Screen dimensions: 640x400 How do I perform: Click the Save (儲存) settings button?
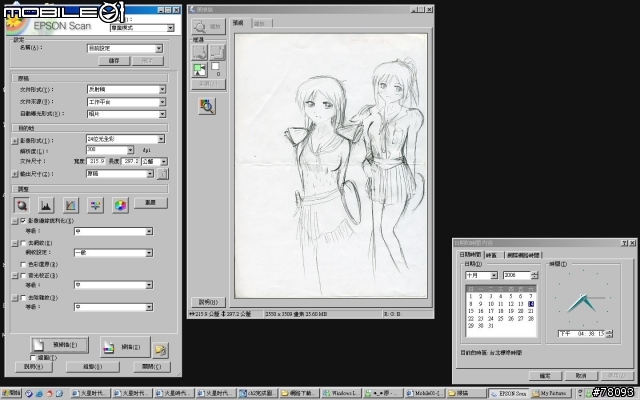point(114,61)
